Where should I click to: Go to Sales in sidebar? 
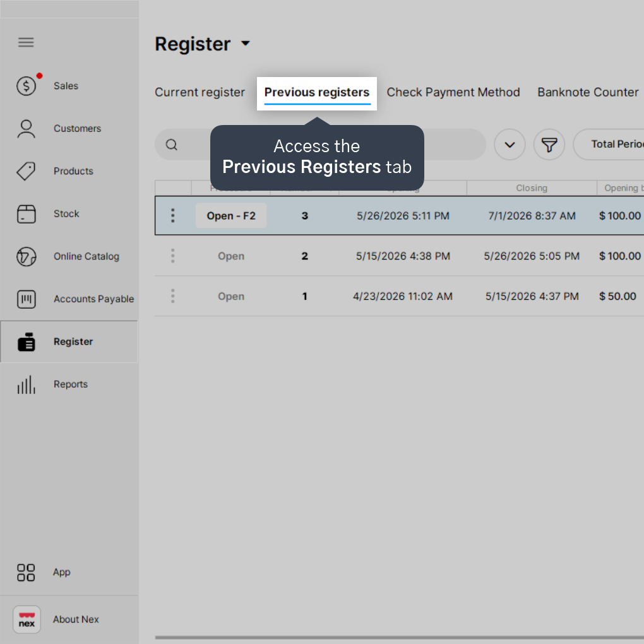pos(66,86)
